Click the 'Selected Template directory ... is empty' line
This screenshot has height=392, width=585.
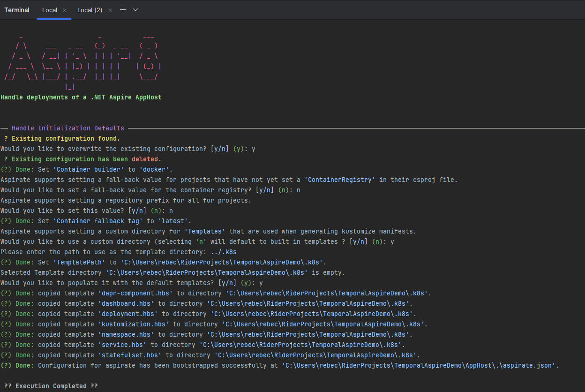coord(173,272)
